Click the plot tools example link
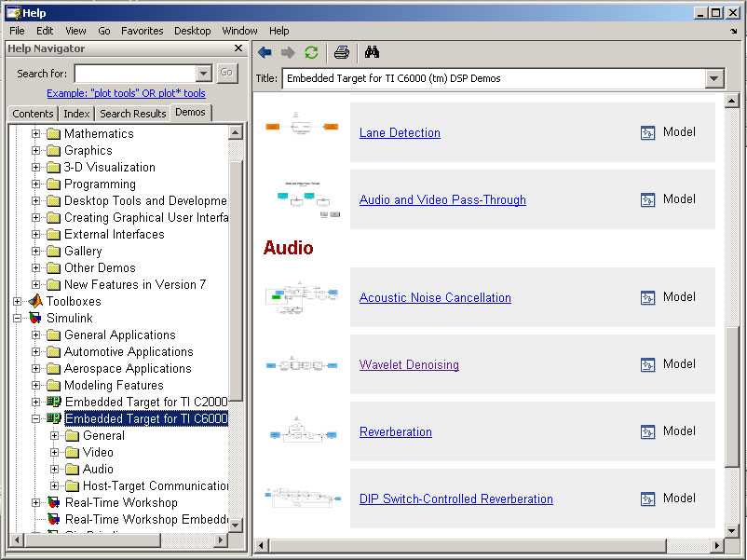 click(126, 93)
